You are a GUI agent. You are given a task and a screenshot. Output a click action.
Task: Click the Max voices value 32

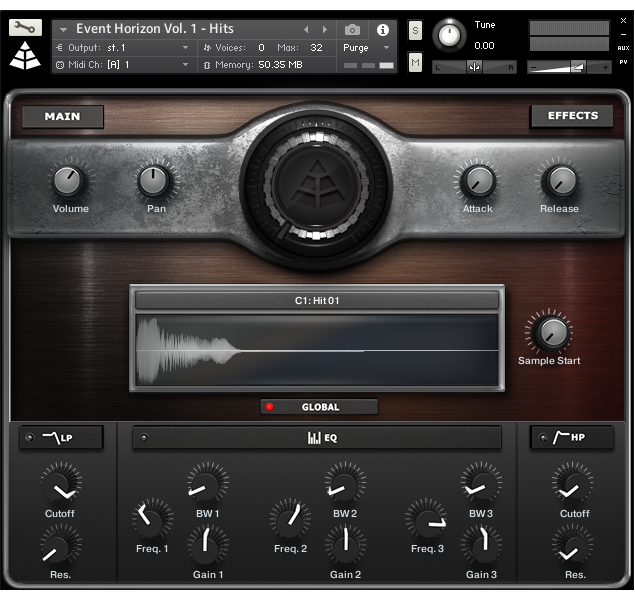tap(316, 48)
